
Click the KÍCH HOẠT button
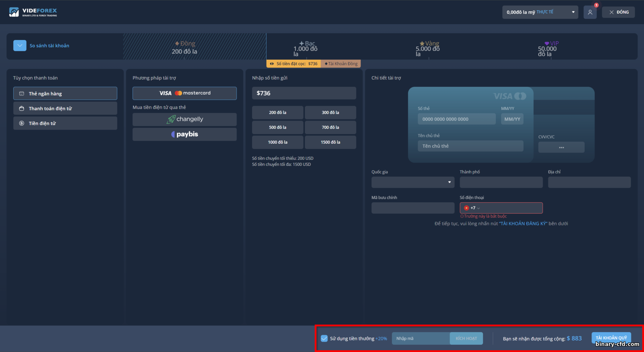pyautogui.click(x=466, y=338)
